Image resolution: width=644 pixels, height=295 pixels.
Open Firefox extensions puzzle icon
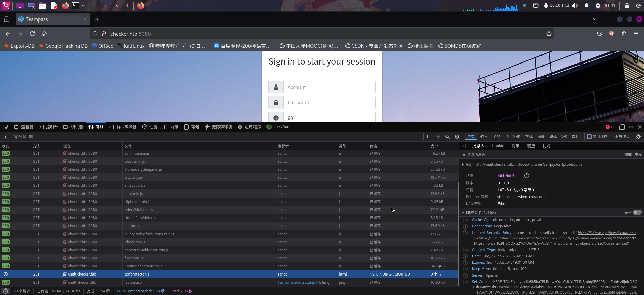(624, 34)
